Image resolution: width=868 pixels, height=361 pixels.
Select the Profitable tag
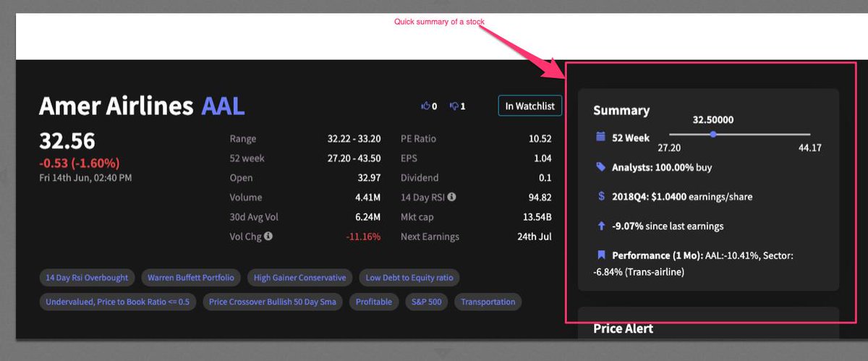click(x=374, y=302)
